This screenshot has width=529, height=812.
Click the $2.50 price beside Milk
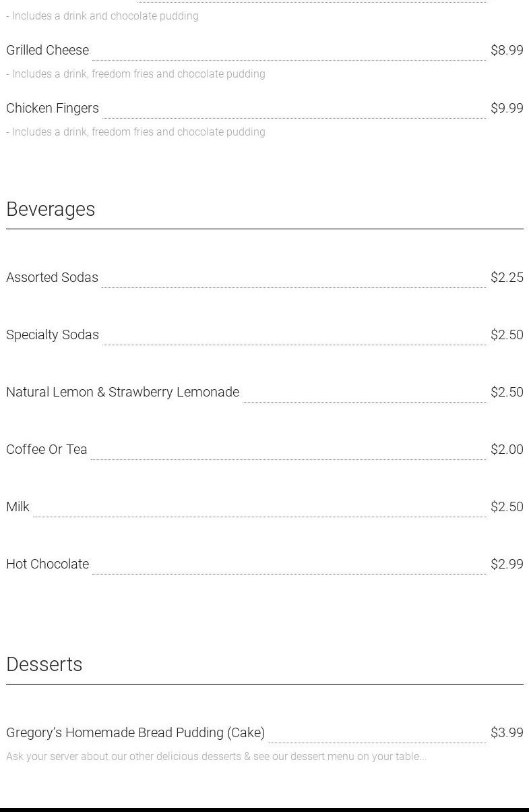[507, 506]
